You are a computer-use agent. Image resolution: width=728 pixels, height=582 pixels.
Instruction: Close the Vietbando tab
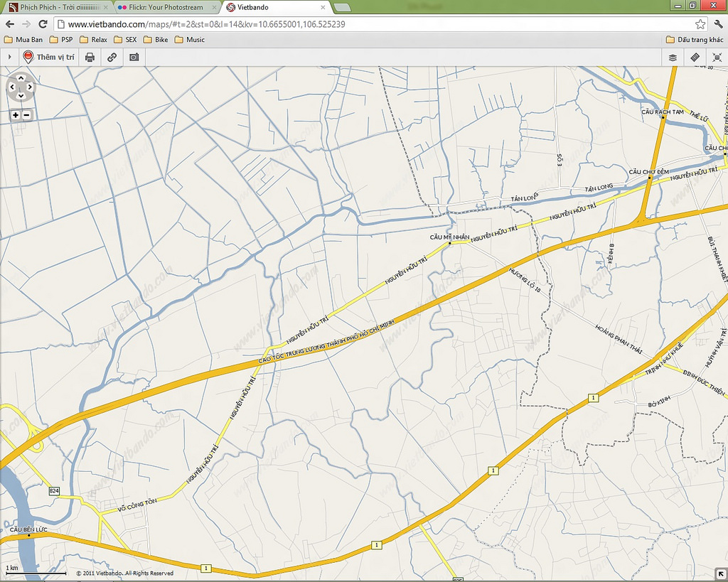[323, 7]
